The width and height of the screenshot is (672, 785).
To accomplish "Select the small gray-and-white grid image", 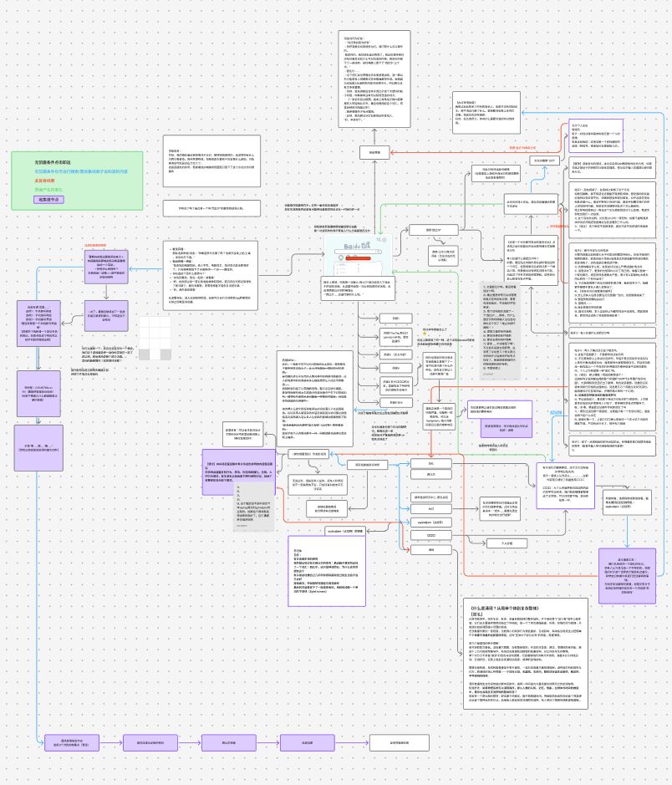I will pyautogui.click(x=155, y=338).
